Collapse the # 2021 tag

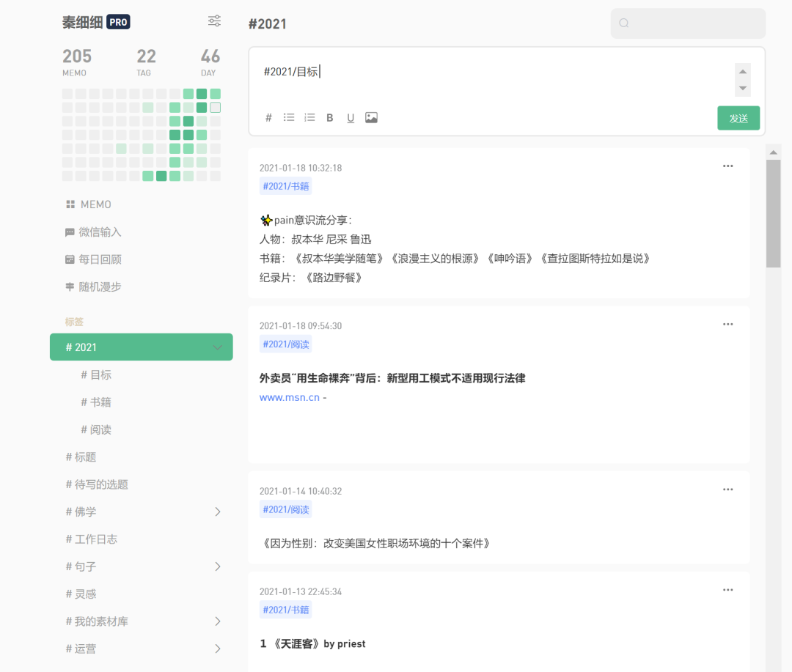(x=218, y=347)
